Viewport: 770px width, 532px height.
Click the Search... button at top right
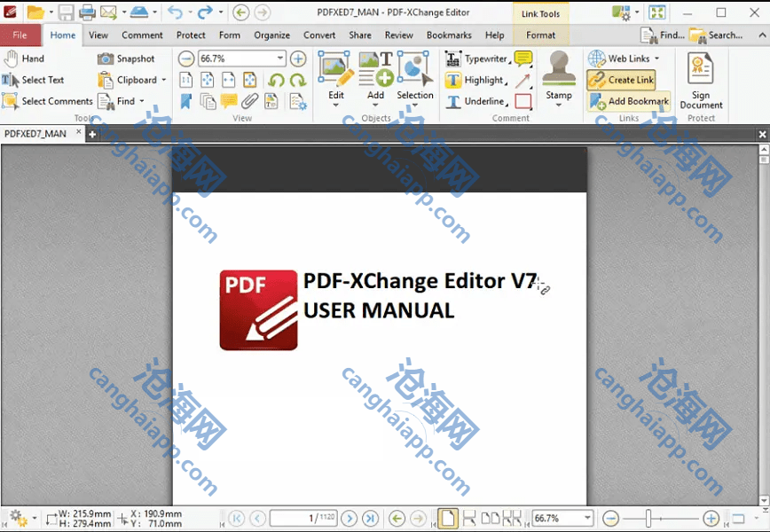(x=716, y=35)
